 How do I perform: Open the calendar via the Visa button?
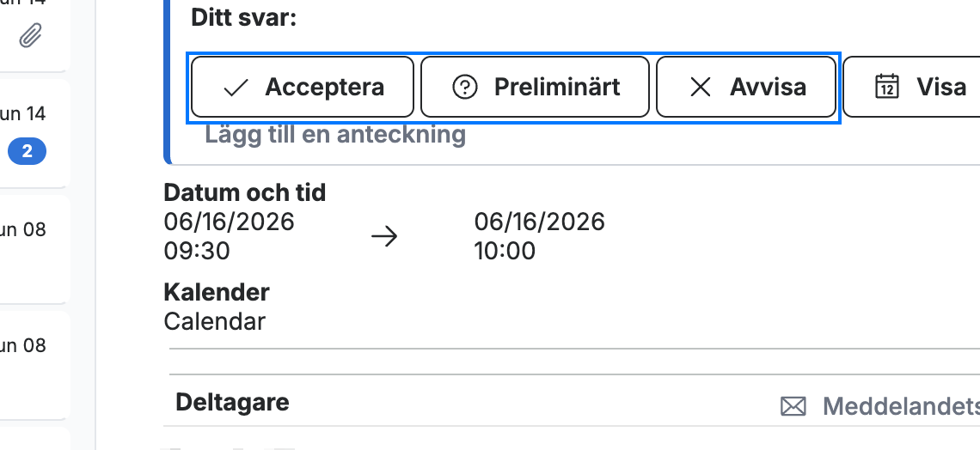911,87
